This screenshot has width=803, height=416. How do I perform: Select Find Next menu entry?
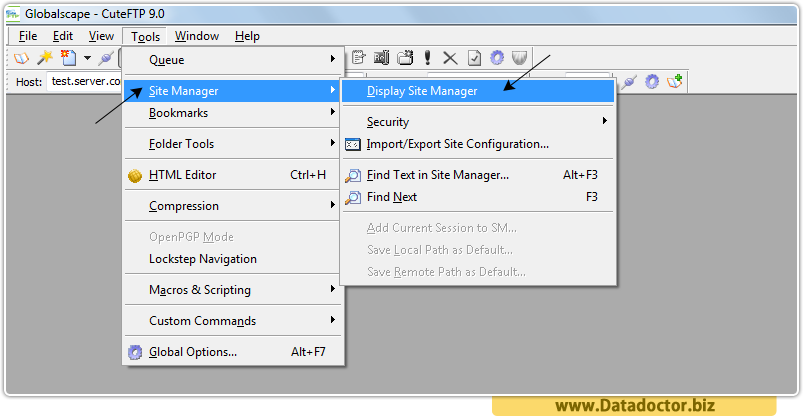[478, 197]
